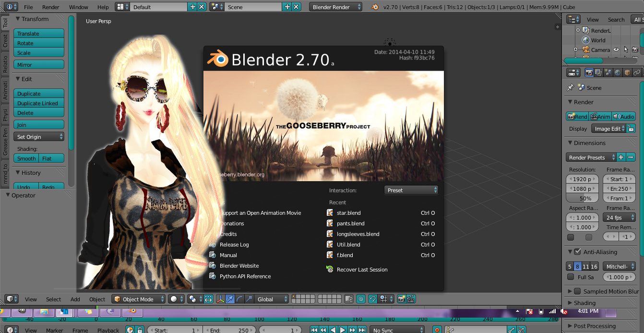Image resolution: width=644 pixels, height=333 pixels.
Task: Open the Render Presets dropdown
Action: [591, 157]
